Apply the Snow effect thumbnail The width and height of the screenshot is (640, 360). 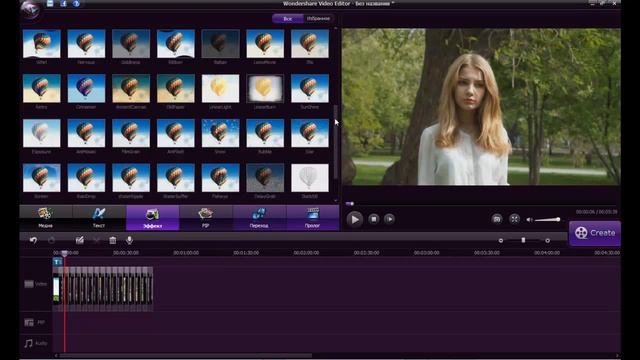click(220, 133)
